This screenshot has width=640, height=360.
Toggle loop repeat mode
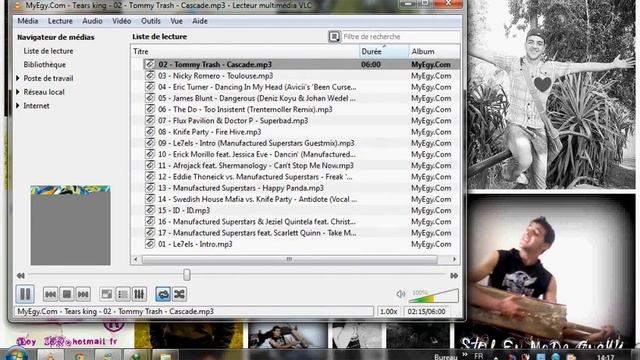[x=163, y=294]
